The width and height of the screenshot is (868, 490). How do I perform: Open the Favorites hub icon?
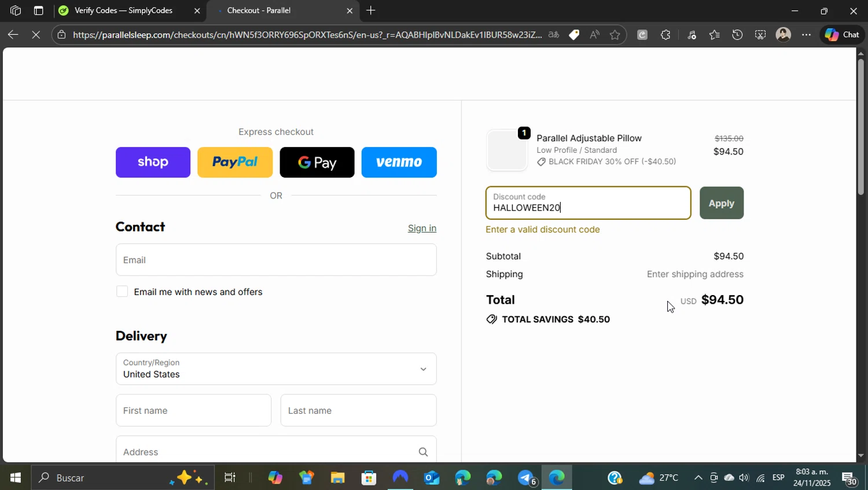coord(715,35)
